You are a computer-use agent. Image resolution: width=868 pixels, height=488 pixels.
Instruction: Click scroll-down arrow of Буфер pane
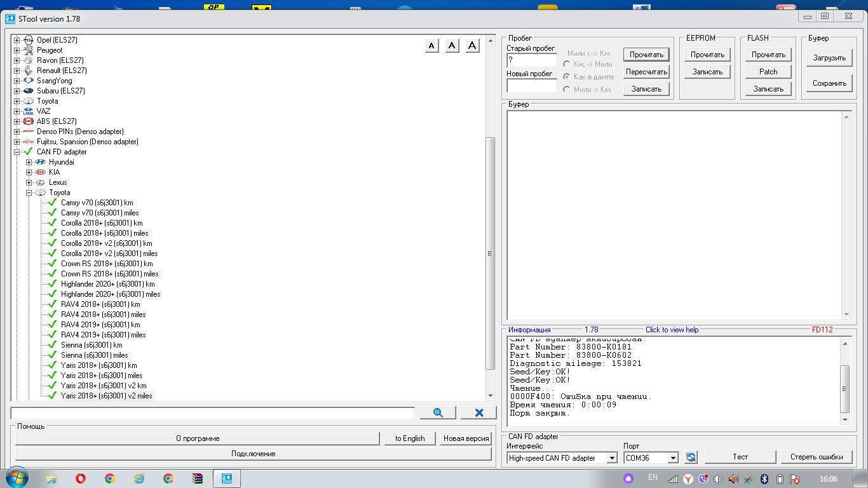coord(846,315)
